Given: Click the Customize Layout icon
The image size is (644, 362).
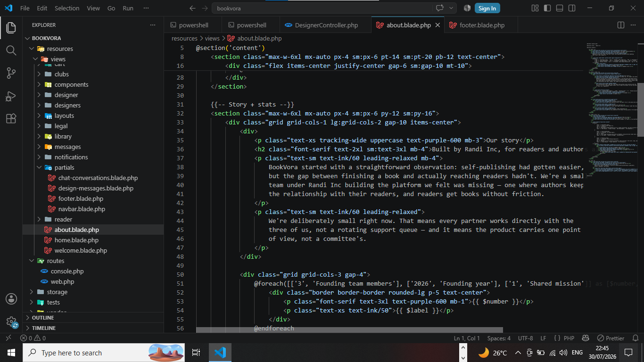Looking at the screenshot, I should pos(535,8).
